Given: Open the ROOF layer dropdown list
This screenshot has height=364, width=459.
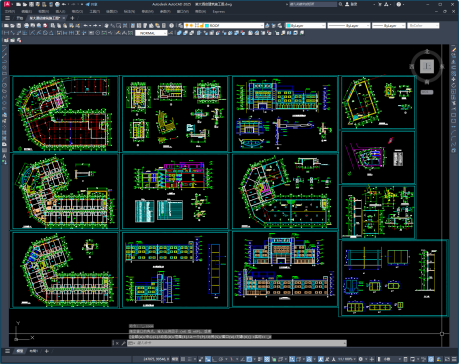Looking at the screenshot, I should click(x=262, y=25).
